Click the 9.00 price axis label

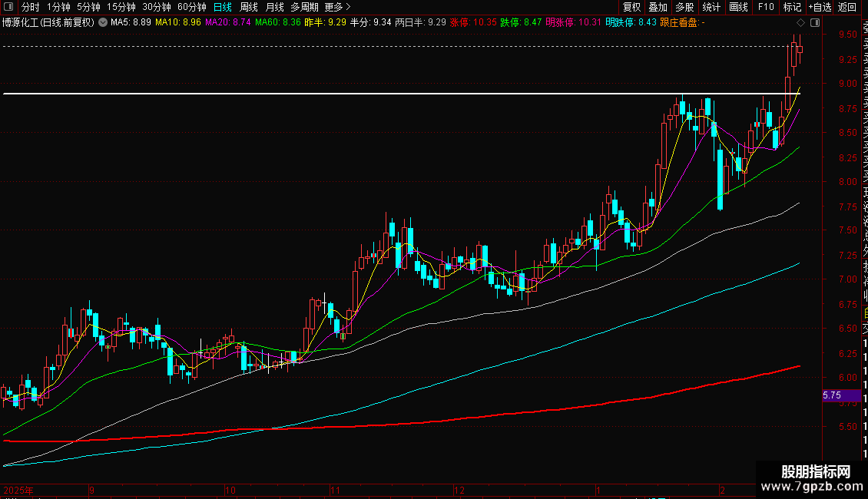click(847, 84)
